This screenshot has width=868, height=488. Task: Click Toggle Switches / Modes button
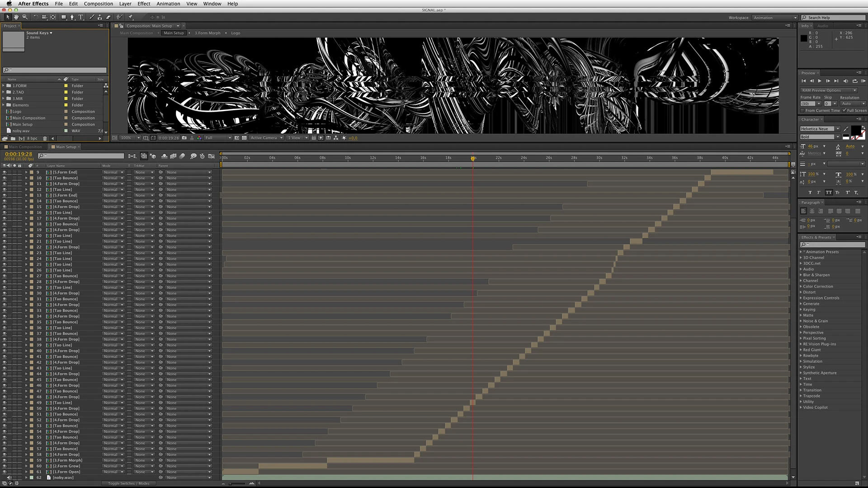tap(128, 483)
